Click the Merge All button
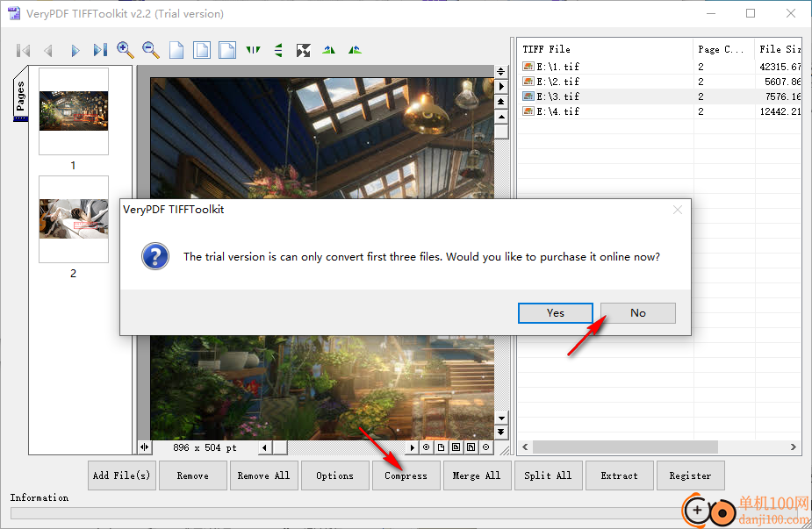The image size is (812, 529). [x=477, y=475]
